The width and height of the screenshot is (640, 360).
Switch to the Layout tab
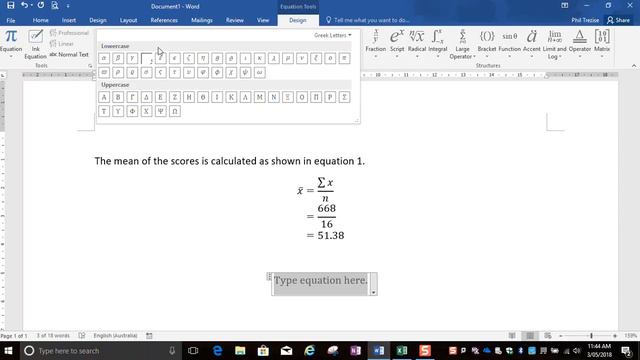coord(128,20)
